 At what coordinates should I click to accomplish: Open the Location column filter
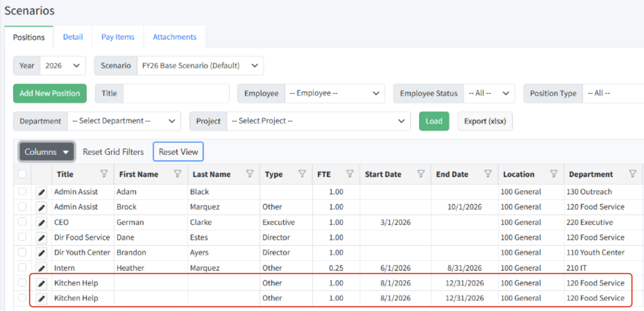pos(554,174)
